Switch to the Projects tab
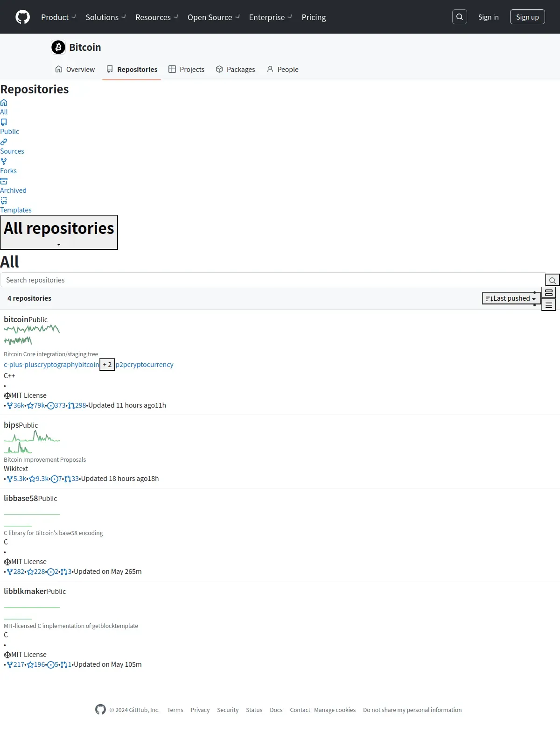 [186, 69]
